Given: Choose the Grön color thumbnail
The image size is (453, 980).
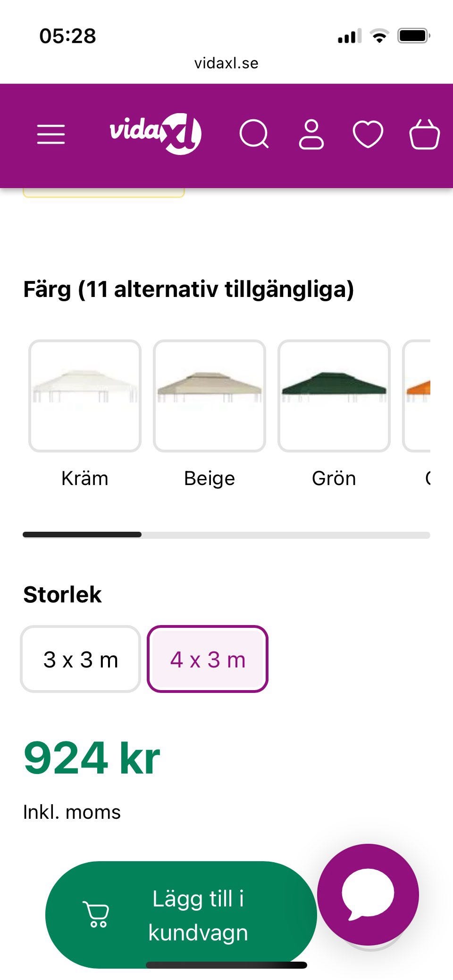Looking at the screenshot, I should point(334,396).
